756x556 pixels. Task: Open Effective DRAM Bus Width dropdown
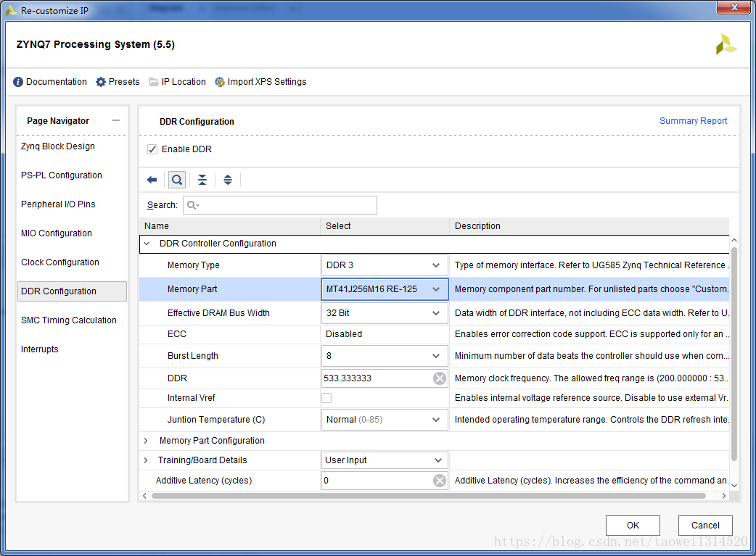point(436,313)
